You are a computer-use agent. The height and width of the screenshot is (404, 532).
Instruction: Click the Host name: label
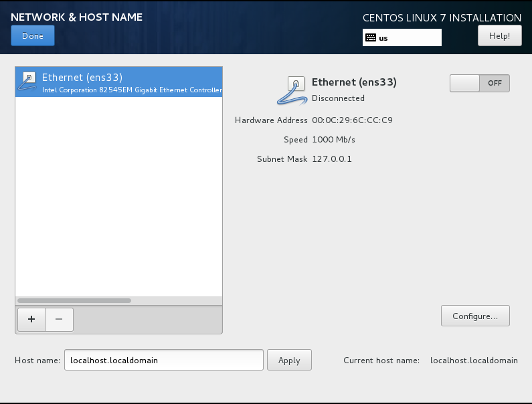(37, 361)
